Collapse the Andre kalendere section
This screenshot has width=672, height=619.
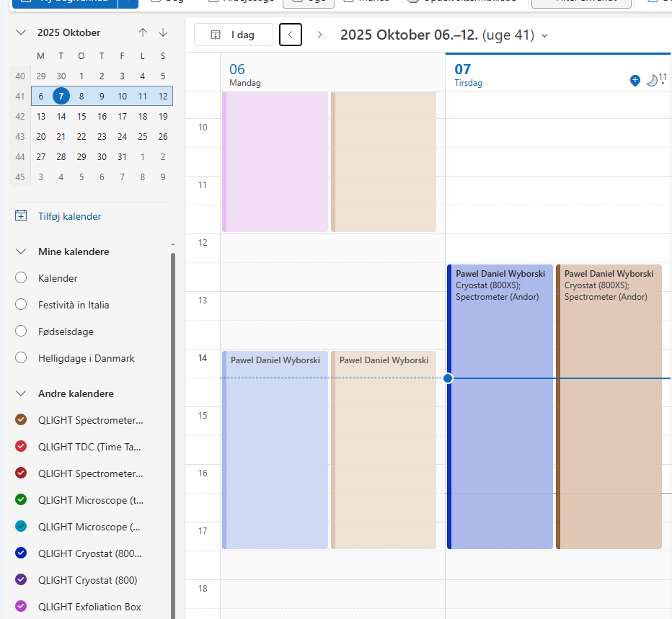pos(21,393)
